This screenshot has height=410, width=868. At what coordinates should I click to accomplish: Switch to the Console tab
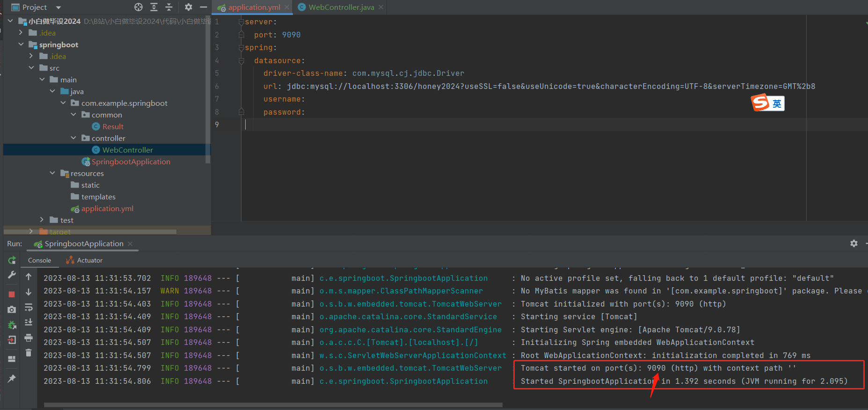[39, 260]
